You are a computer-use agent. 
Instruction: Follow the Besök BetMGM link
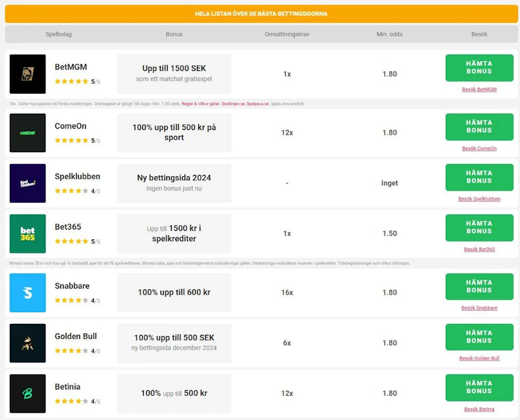pyautogui.click(x=479, y=90)
